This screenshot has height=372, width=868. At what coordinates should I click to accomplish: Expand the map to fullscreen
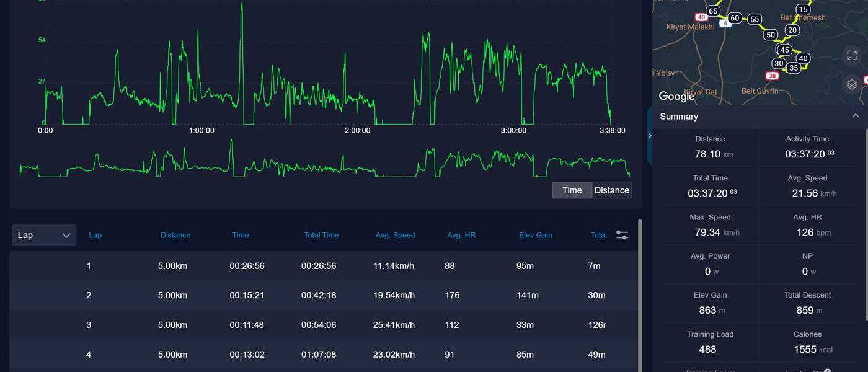point(852,56)
